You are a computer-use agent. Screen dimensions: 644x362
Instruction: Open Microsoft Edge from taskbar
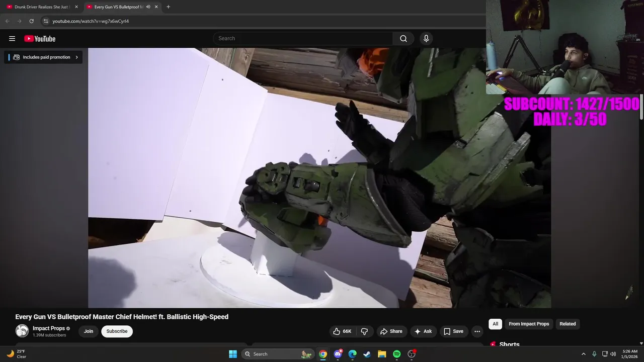coord(353,354)
